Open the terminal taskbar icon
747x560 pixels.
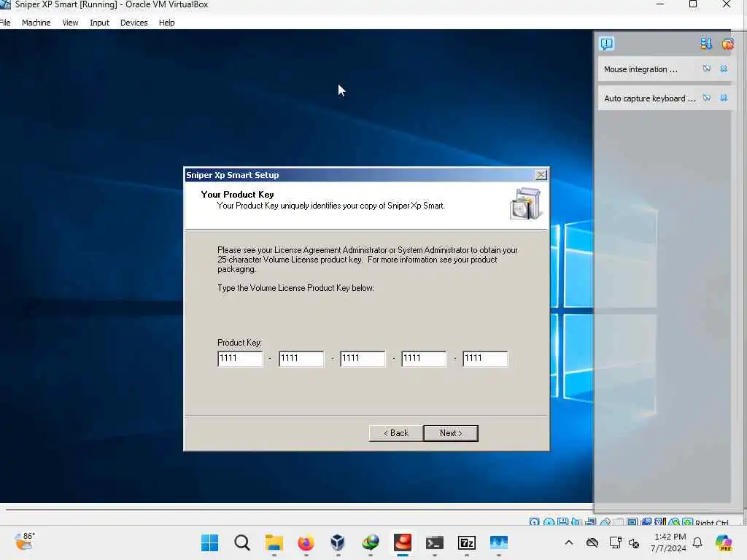pyautogui.click(x=435, y=542)
